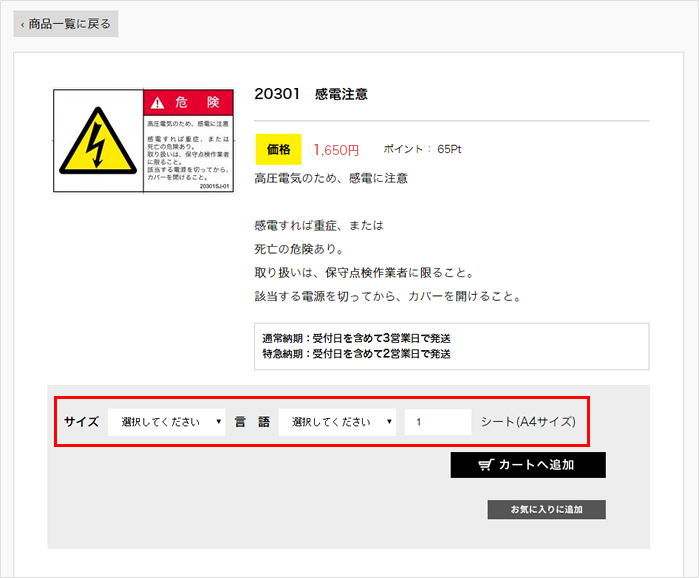Viewport: 699px width, 578px height.
Task: Click the arrow on the size dropdown
Action: coord(218,422)
